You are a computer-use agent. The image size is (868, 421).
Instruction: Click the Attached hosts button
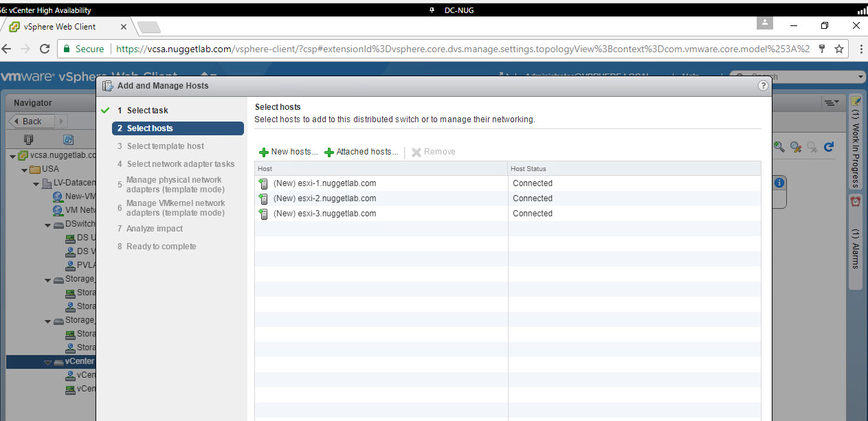(x=361, y=152)
